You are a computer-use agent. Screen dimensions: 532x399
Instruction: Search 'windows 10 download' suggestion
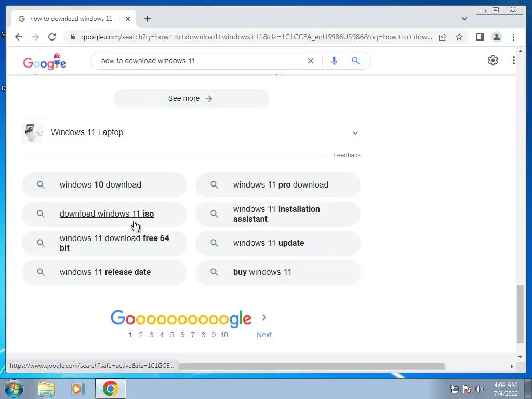point(104,185)
